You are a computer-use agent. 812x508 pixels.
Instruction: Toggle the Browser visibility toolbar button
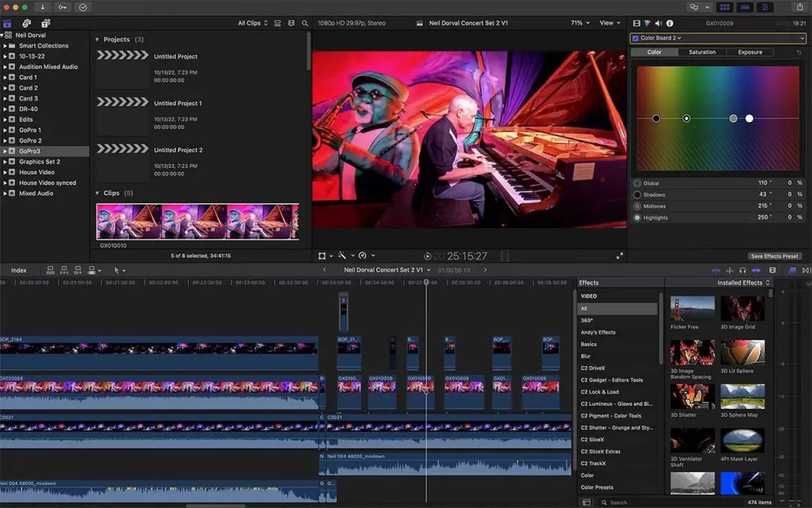pos(725,7)
